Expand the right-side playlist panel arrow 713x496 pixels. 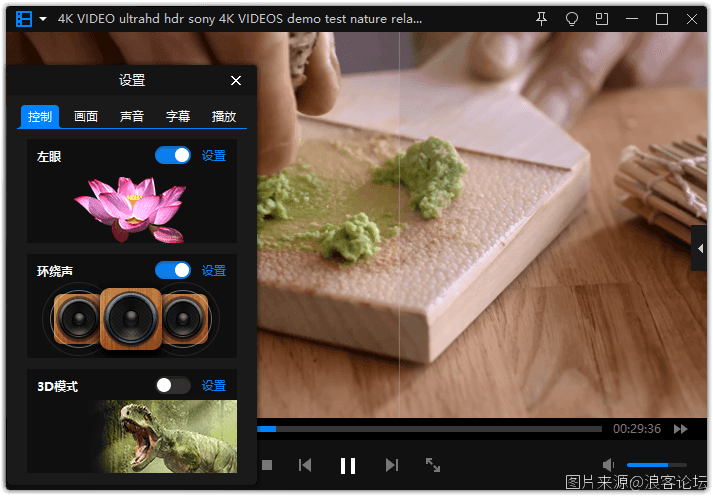tap(700, 249)
